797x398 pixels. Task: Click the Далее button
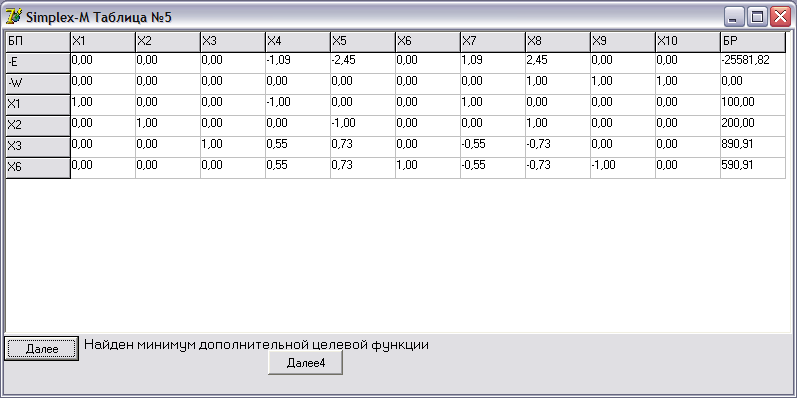pyautogui.click(x=42, y=349)
